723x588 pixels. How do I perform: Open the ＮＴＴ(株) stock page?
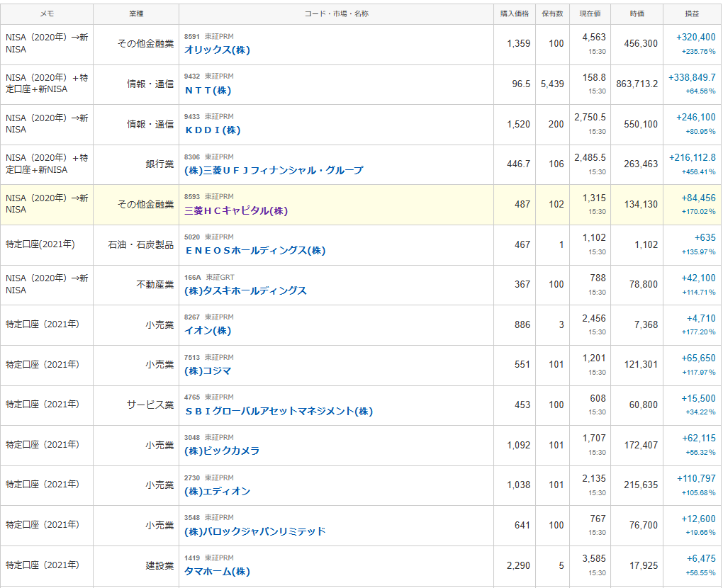point(208,91)
